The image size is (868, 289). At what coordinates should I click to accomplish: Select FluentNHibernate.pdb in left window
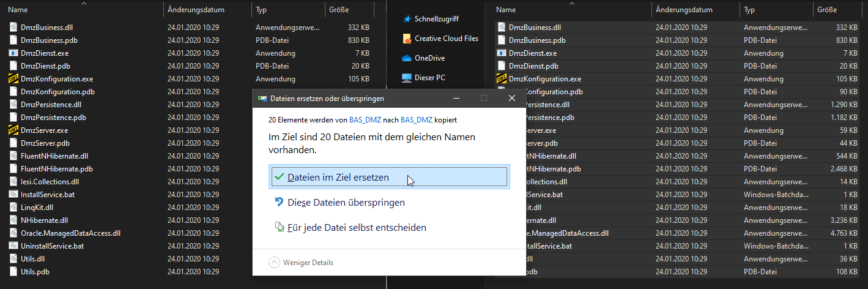coord(57,169)
